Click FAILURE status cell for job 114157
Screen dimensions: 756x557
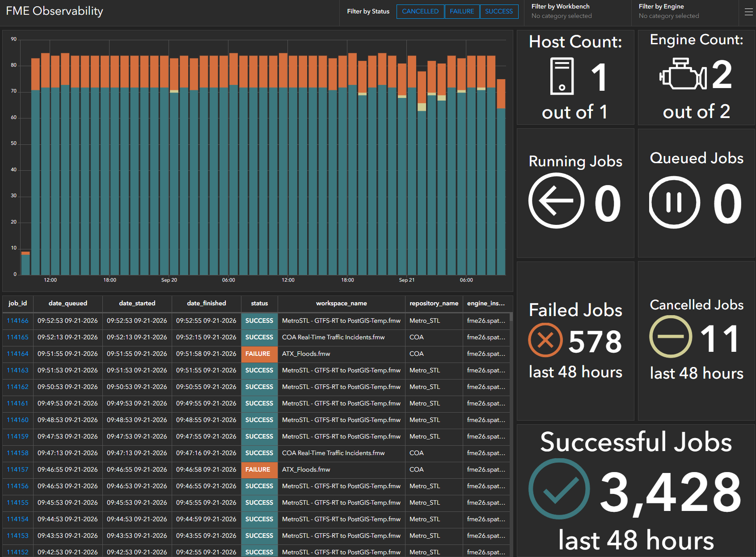(259, 470)
